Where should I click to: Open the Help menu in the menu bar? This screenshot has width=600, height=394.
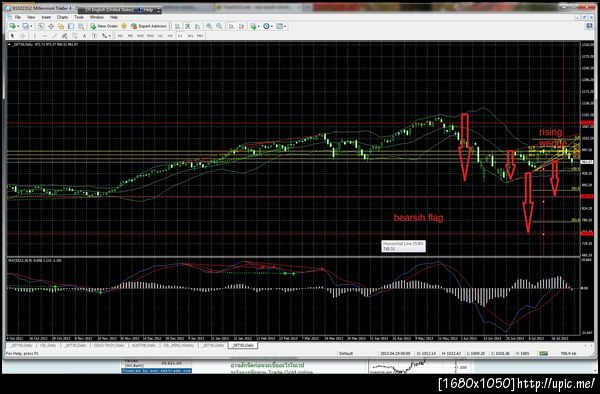(x=114, y=17)
